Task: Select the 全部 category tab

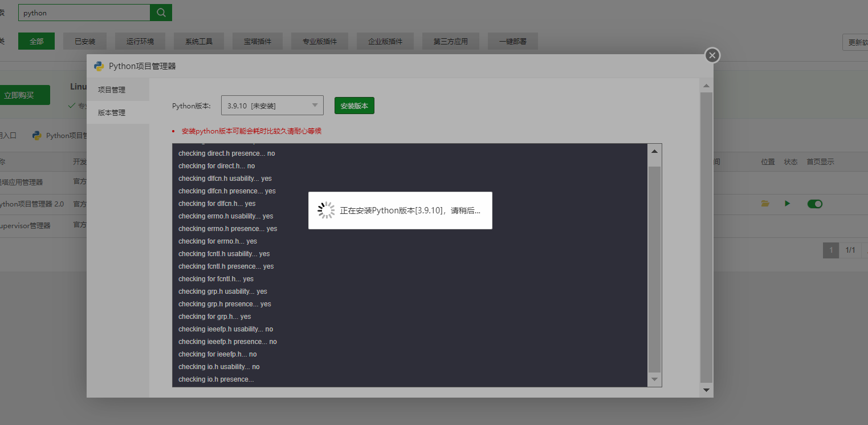Action: pos(36,41)
